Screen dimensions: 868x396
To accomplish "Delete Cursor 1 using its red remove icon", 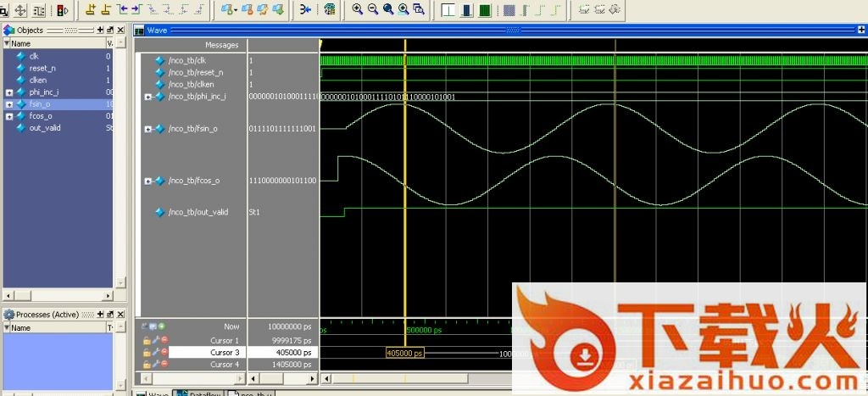I will [163, 340].
